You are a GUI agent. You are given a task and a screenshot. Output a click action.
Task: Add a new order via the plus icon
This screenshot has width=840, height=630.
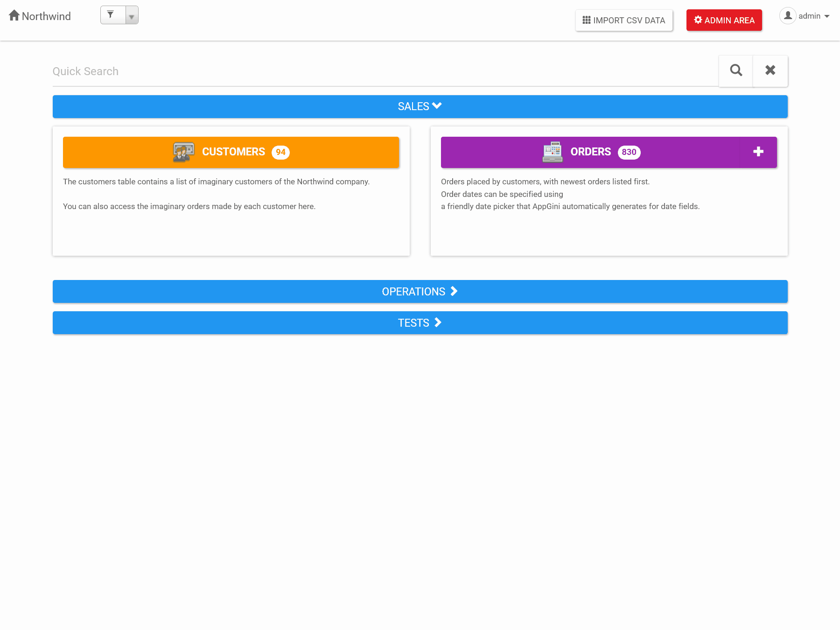point(758,152)
